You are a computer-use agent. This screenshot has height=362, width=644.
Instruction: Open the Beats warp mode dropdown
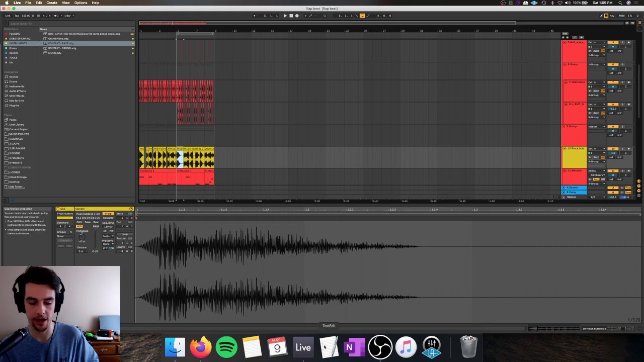point(108,236)
